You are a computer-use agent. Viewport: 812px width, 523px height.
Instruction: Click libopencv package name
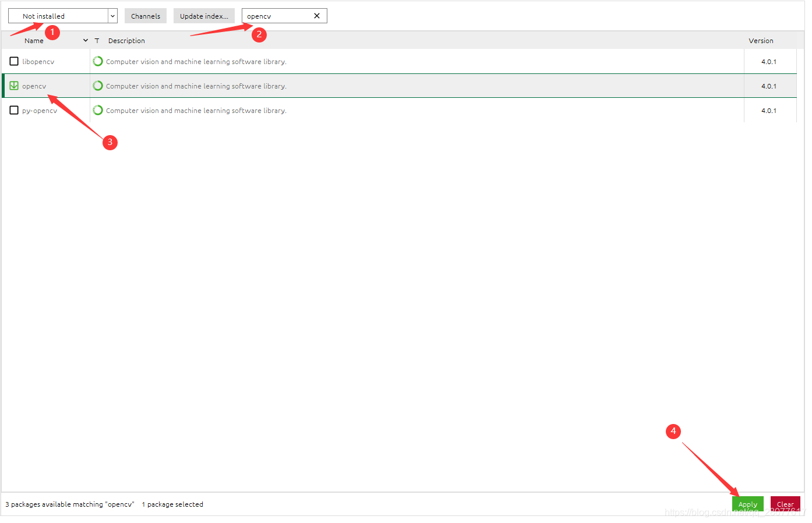tap(38, 62)
